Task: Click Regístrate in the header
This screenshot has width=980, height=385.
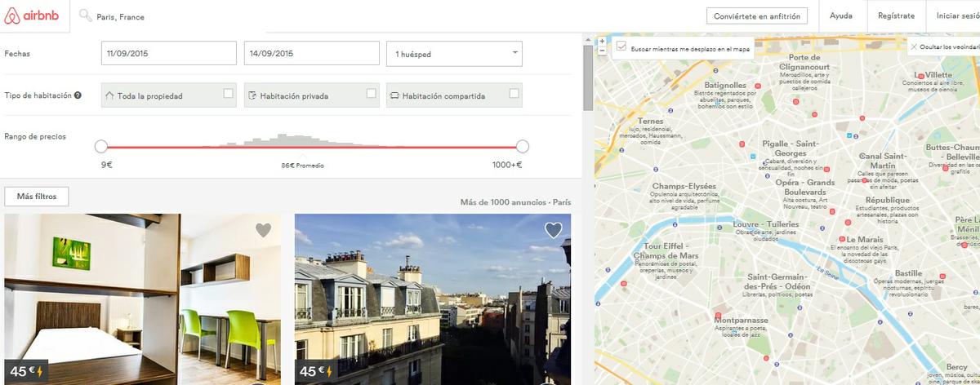Action: point(896,15)
